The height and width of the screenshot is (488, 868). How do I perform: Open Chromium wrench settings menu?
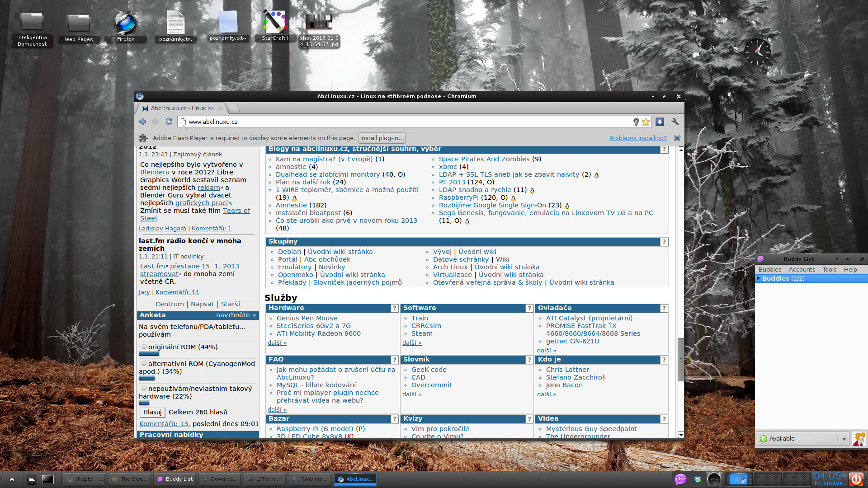(x=675, y=122)
